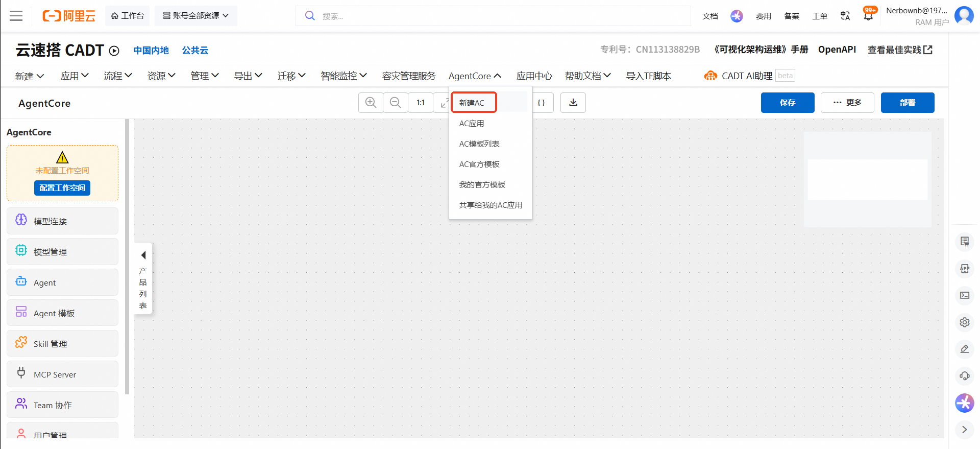Open 容灾管理服务 menu item
The image size is (980, 449).
tap(409, 76)
